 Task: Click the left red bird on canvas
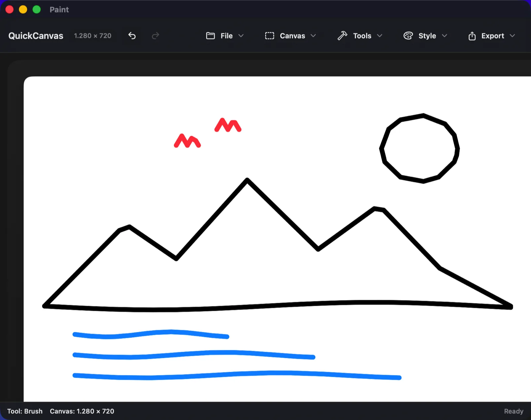pyautogui.click(x=187, y=141)
